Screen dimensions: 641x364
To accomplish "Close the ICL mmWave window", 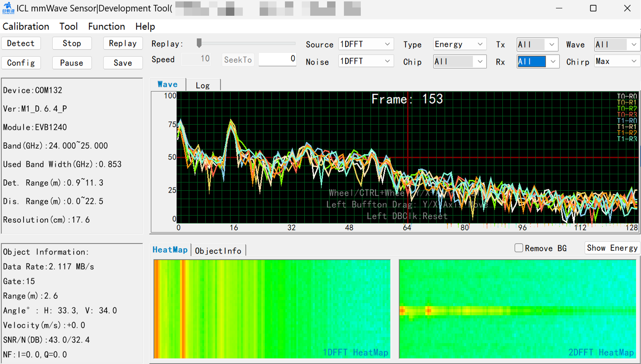I will [x=627, y=8].
